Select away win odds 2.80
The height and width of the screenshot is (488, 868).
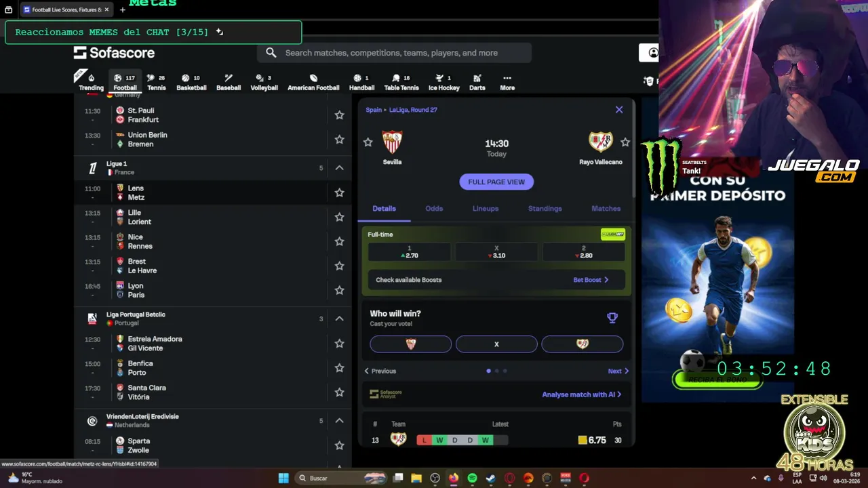583,252
